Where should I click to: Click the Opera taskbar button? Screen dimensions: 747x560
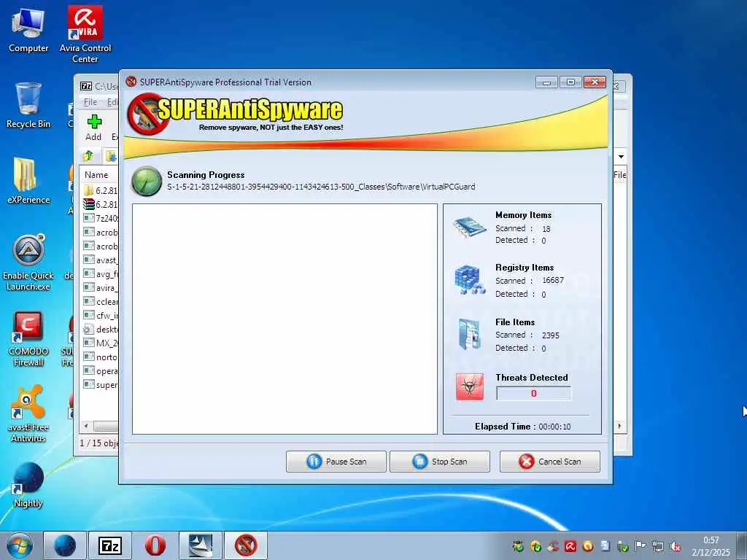click(x=155, y=545)
